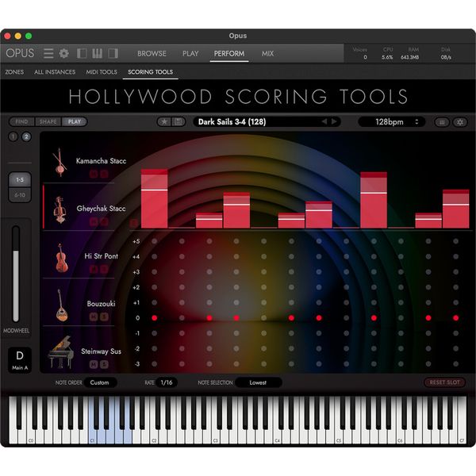Viewport: 476px width, 476px height.
Task: Solo the Gheychak Stacc slot
Action: click(x=104, y=221)
